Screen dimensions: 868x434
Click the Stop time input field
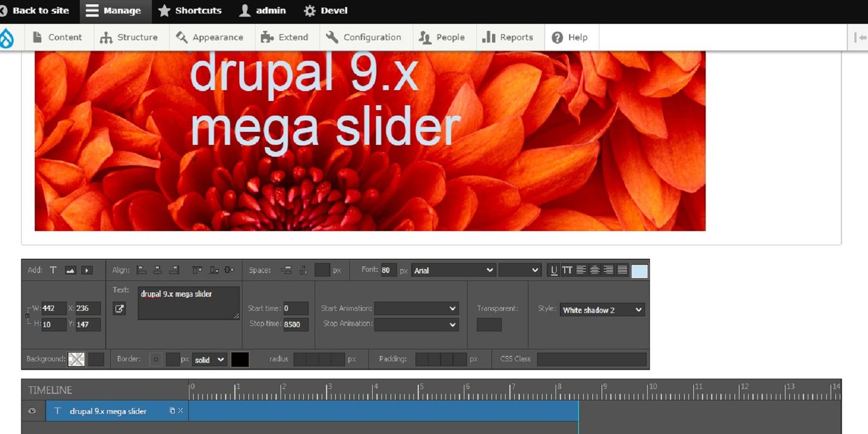[x=295, y=324]
